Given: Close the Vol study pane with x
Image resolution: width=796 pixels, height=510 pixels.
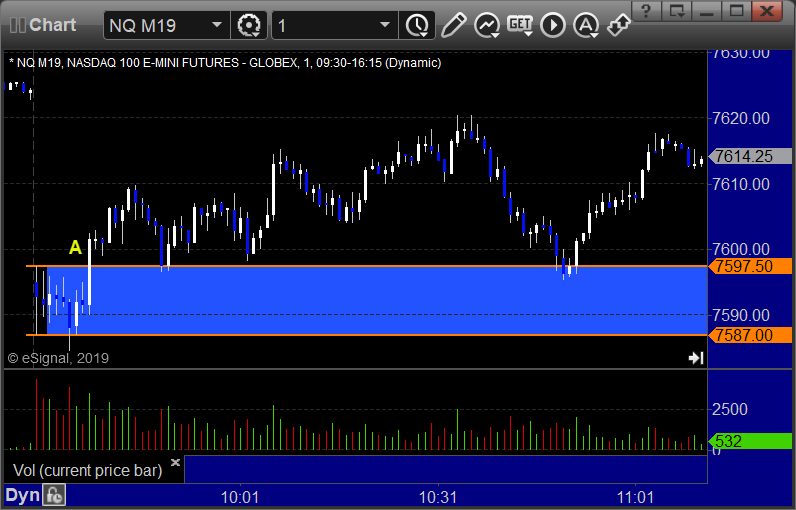Looking at the screenshot, I should (175, 462).
